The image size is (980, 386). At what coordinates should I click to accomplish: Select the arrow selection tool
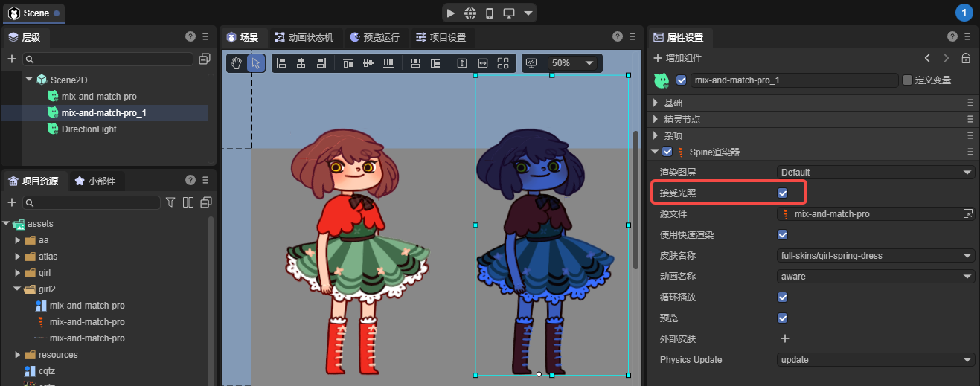point(255,63)
